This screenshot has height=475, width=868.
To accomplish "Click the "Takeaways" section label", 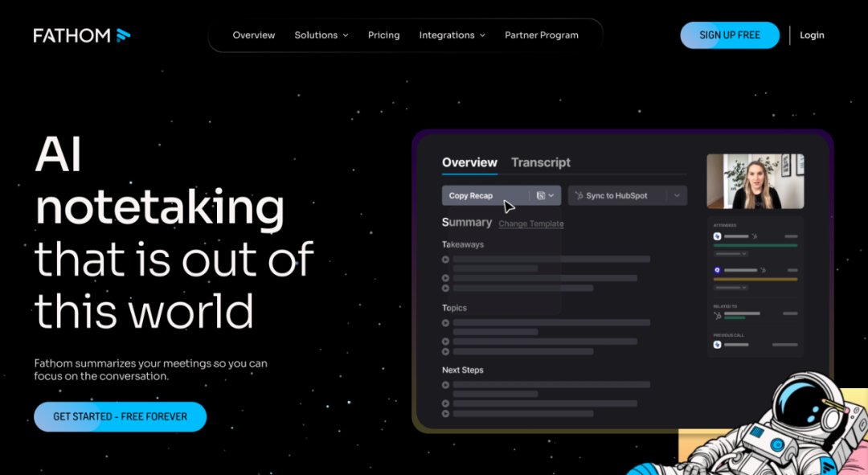I will [463, 244].
